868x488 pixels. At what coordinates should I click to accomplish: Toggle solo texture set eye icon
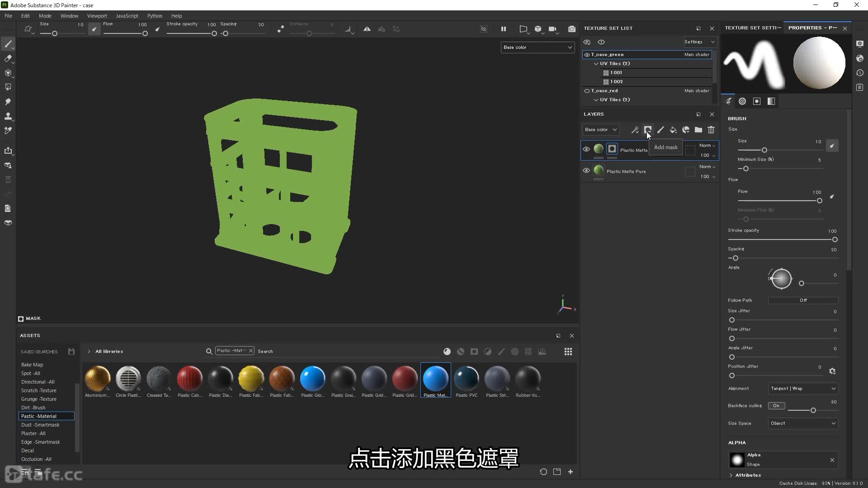click(x=601, y=42)
